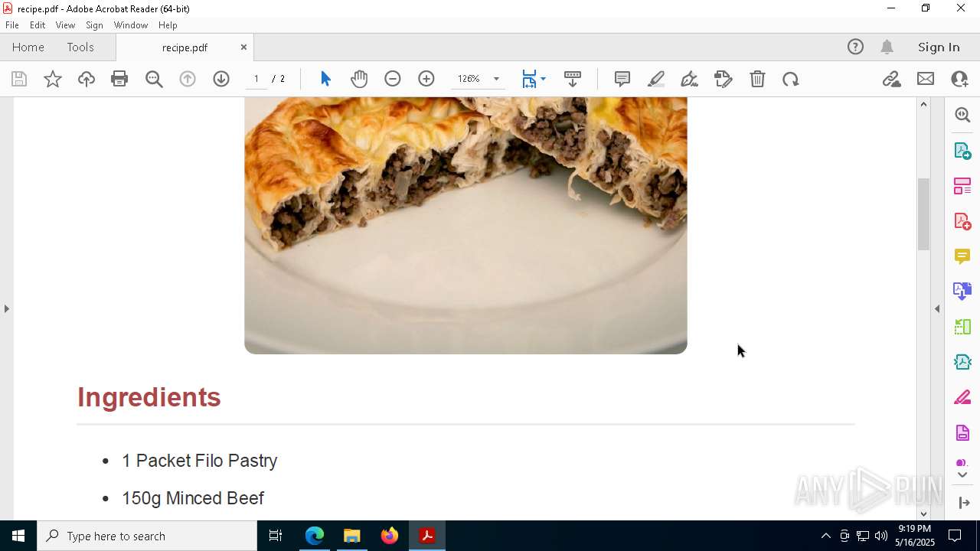This screenshot has height=551, width=980.
Task: Click the scrollbar up arrow
Action: pos(923,104)
